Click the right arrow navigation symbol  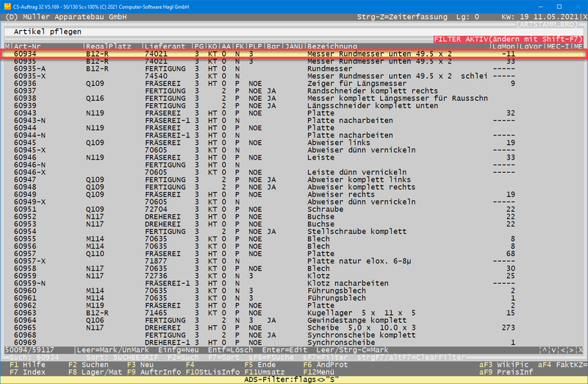(570, 350)
